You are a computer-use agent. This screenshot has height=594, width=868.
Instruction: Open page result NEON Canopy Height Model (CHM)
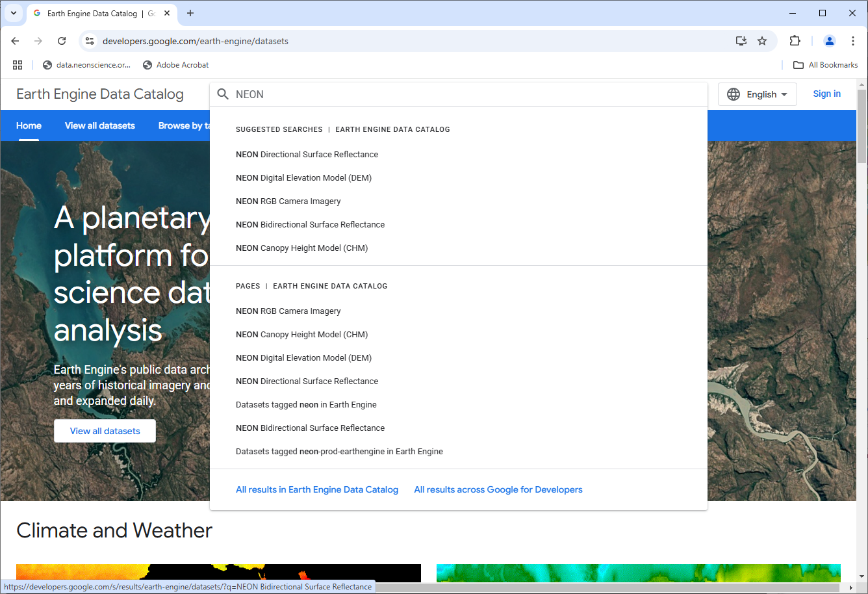(x=301, y=335)
